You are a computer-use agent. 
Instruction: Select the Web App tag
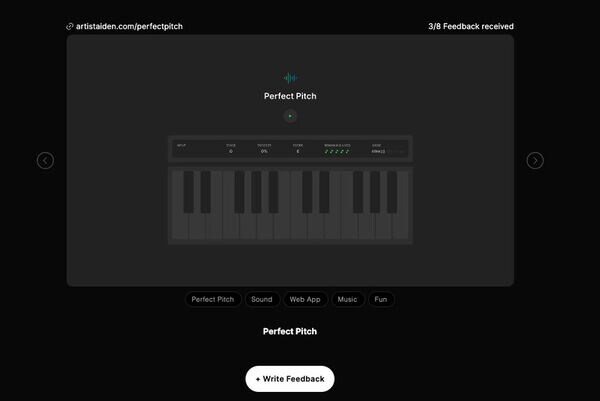click(305, 299)
